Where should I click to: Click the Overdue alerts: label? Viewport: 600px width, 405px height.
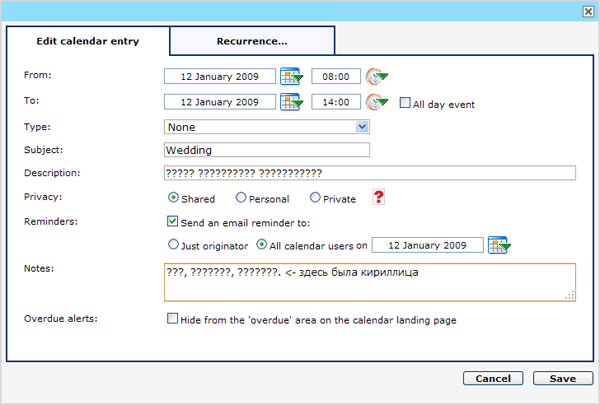point(60,318)
